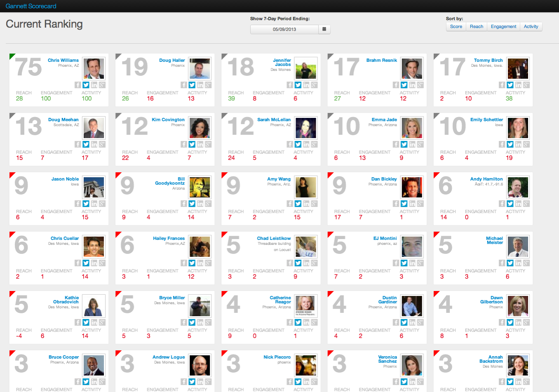Click the Twitter icon on Chris Williams' card
Viewport: 559px width, 392px height.
pyautogui.click(x=86, y=85)
